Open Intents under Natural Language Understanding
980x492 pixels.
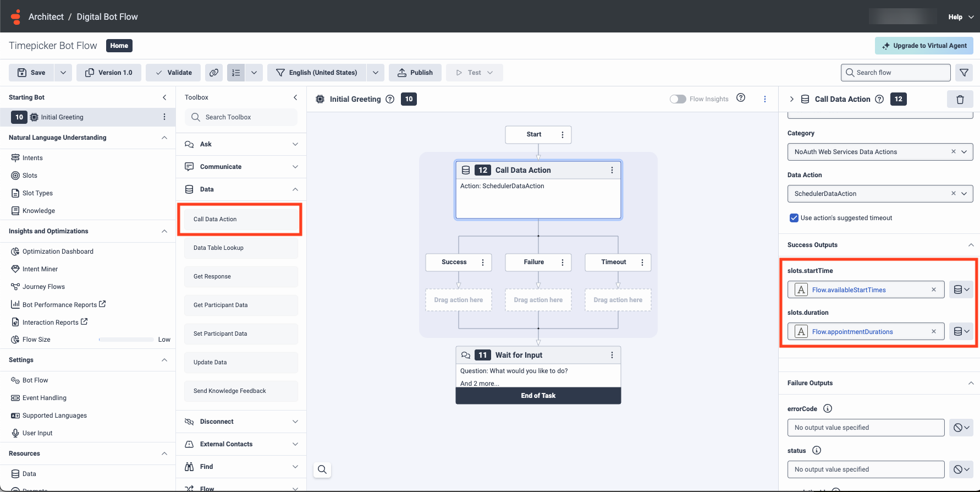coord(32,158)
